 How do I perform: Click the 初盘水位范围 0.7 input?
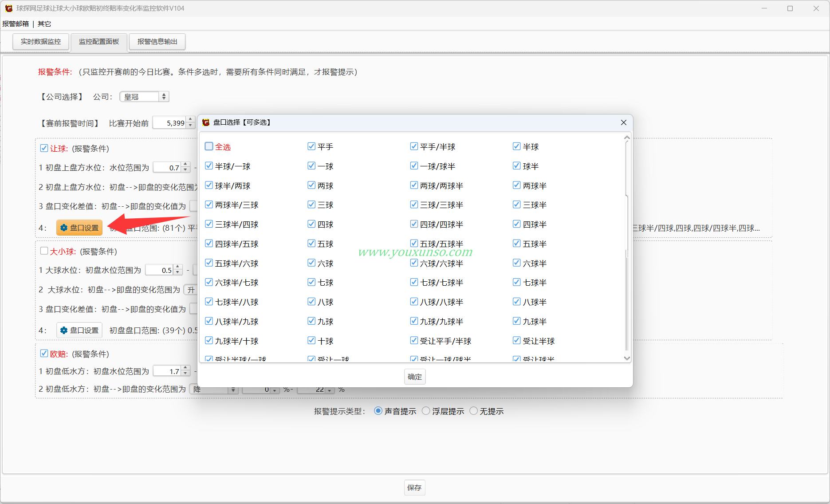(167, 168)
